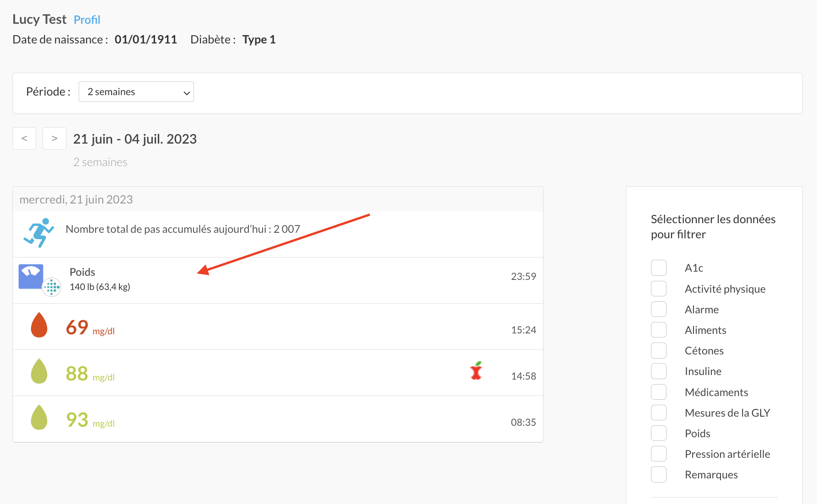
Task: Check the Poids filter checkbox
Action: [x=659, y=433]
